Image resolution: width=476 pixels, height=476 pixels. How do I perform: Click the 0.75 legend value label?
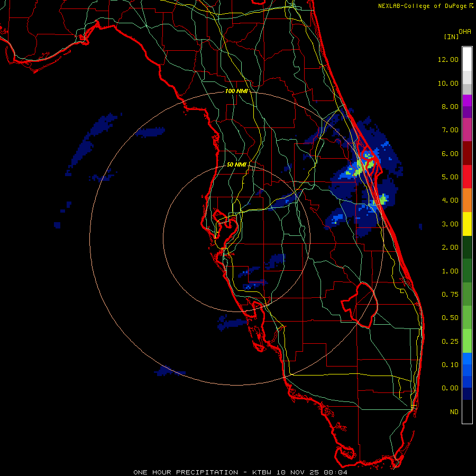(x=450, y=295)
